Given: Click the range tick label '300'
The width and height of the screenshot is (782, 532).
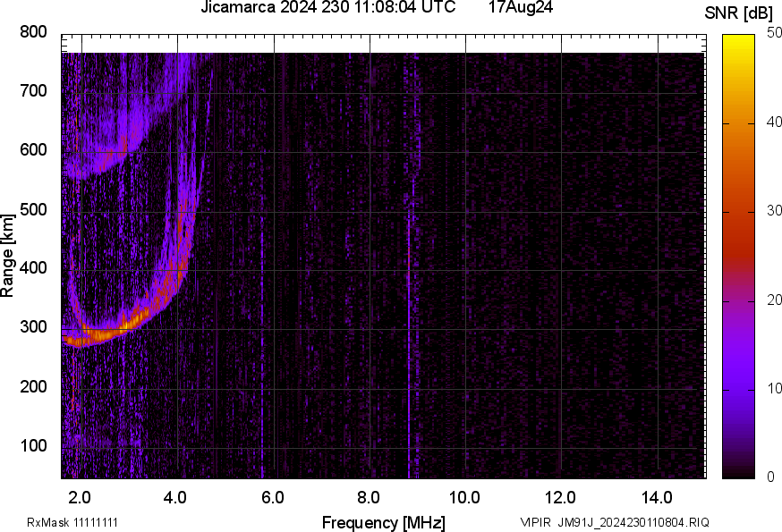Looking at the screenshot, I should 33,327.
